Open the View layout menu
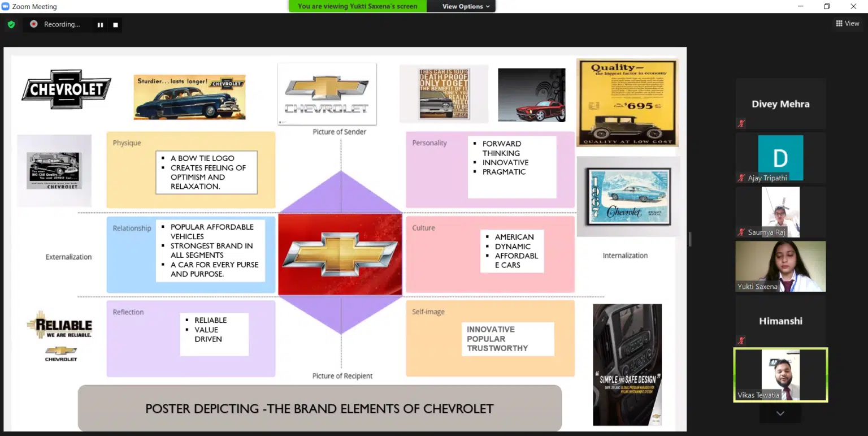This screenshot has width=868, height=436. pos(848,23)
